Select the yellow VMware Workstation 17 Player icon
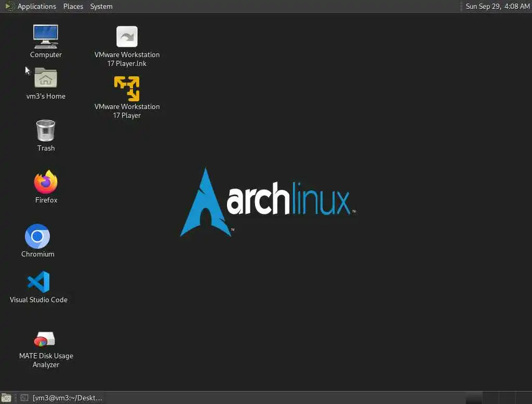The height and width of the screenshot is (404, 532). (x=127, y=88)
